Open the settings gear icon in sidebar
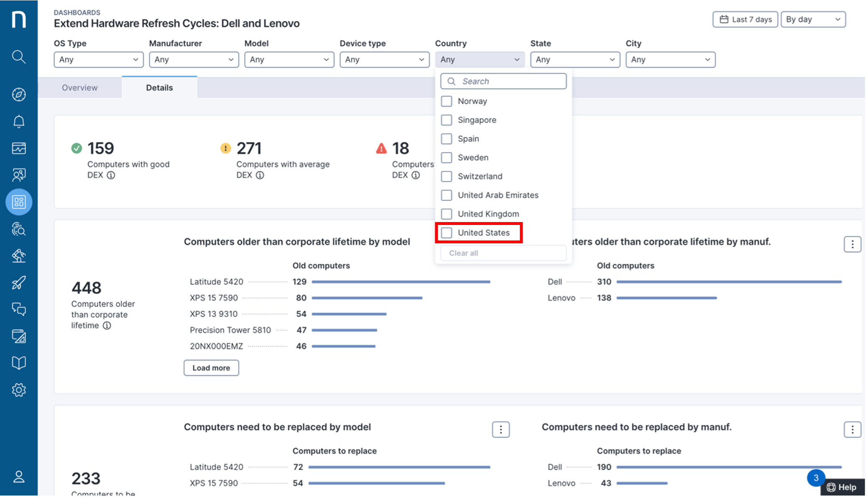868x498 pixels. (x=18, y=390)
